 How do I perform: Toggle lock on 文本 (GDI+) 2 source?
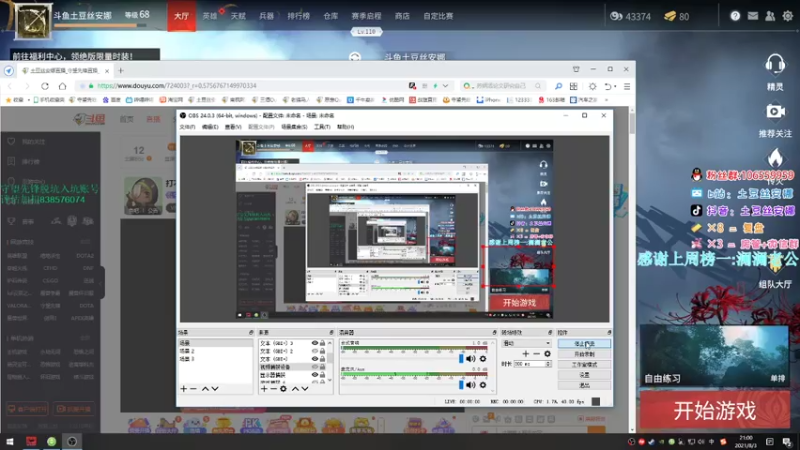[x=322, y=351]
